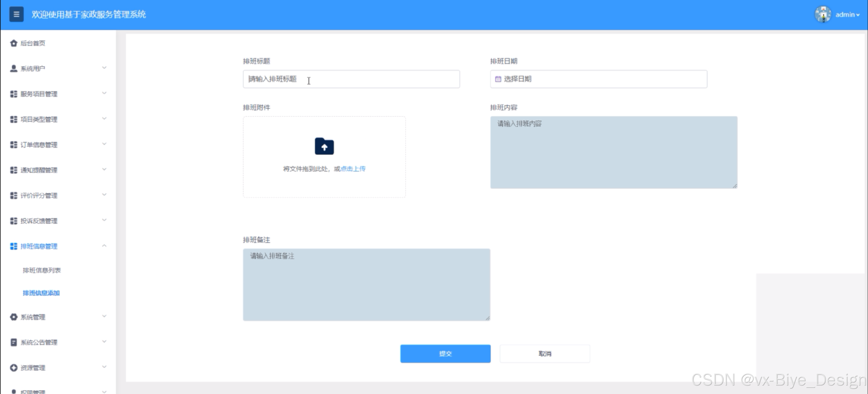
Task: Click inside the 排班备注 textarea
Action: [366, 285]
